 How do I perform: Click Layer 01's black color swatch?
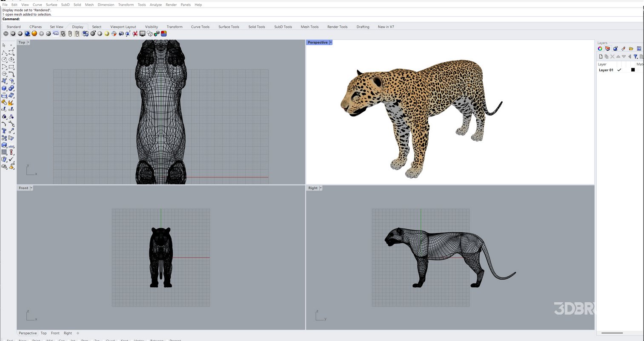coord(633,70)
